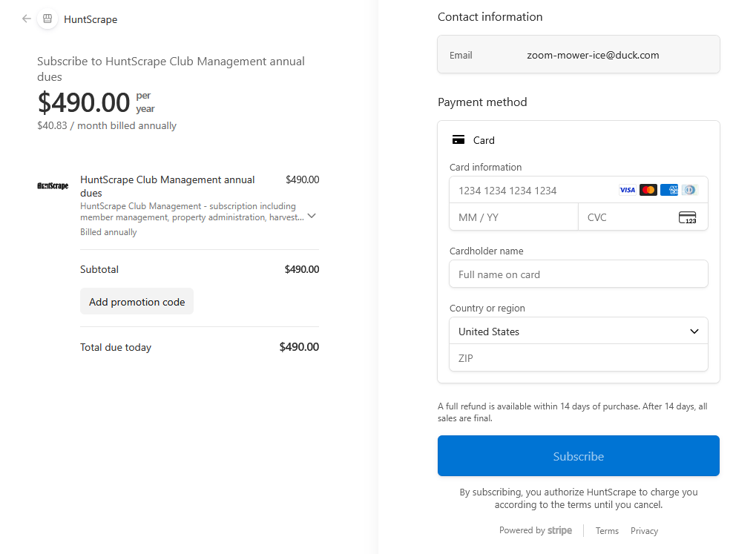Click the card icon next to Card label
756x554 pixels.
[x=458, y=139]
